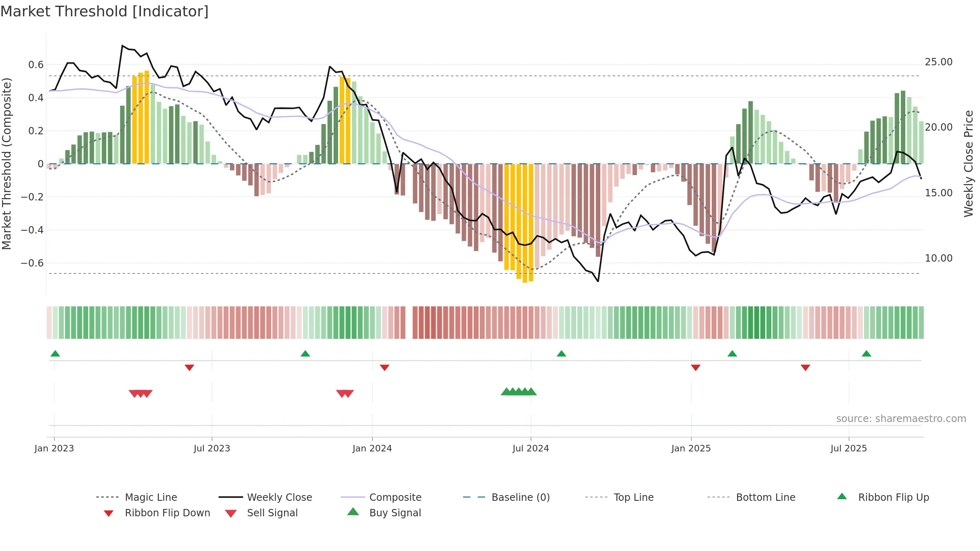Click the yellow negative bars near Jul 2024
Viewport: 980px width, 551px height.
coord(519,223)
